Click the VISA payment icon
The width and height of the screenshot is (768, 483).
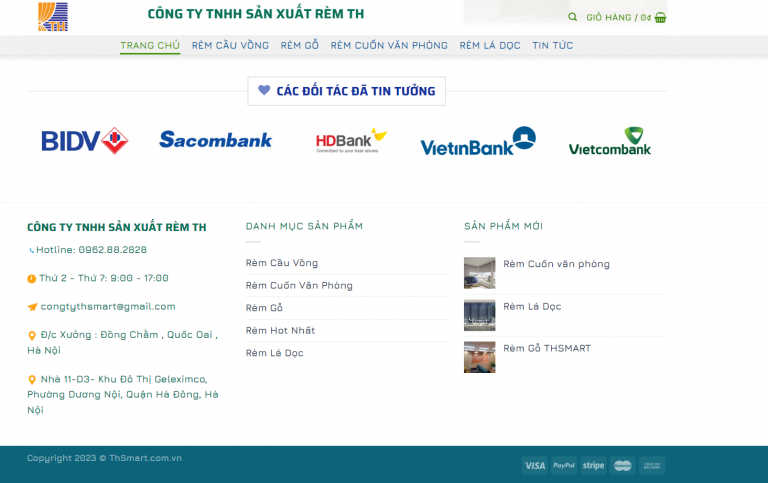tap(535, 465)
